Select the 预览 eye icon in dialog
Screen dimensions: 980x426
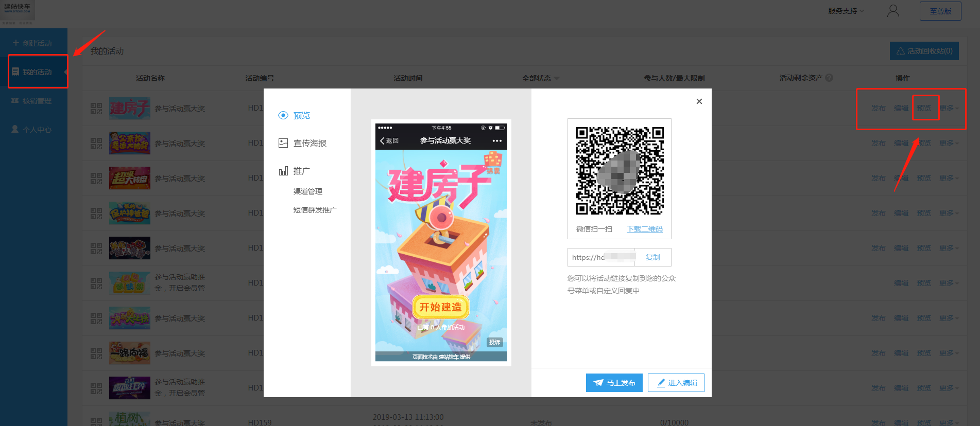tap(283, 115)
